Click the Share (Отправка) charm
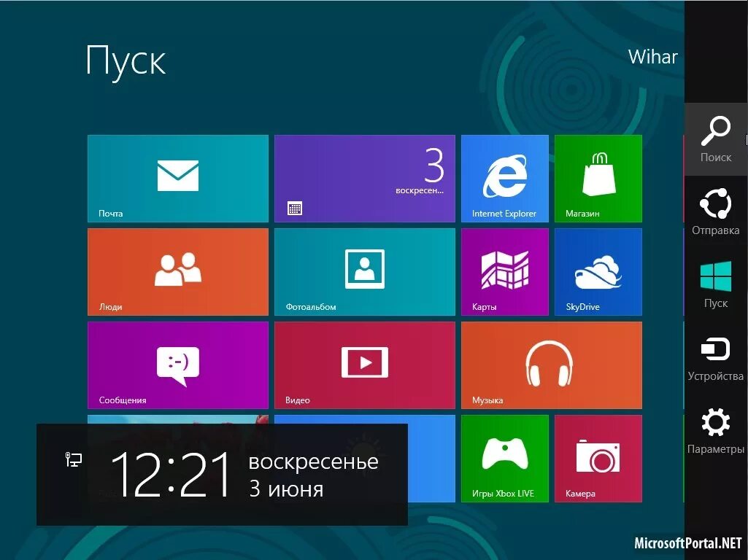 (x=716, y=212)
